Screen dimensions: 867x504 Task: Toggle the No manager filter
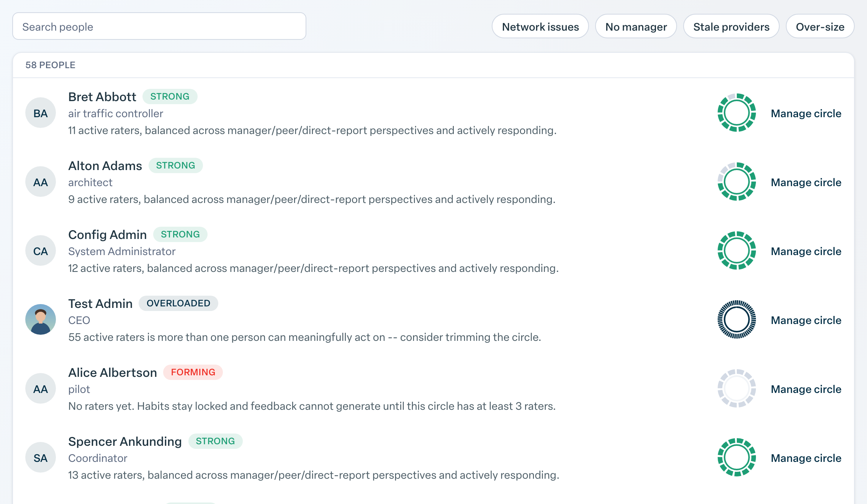[636, 26]
